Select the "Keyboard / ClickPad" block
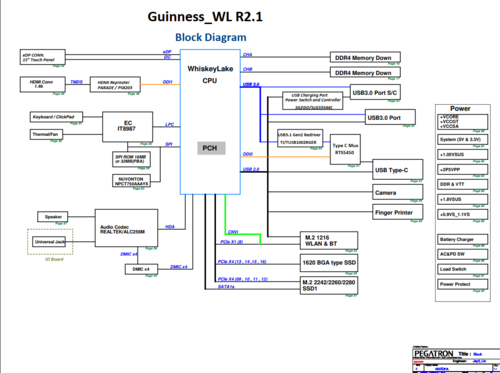Image resolution: width=500 pixels, height=373 pixels. [56, 117]
